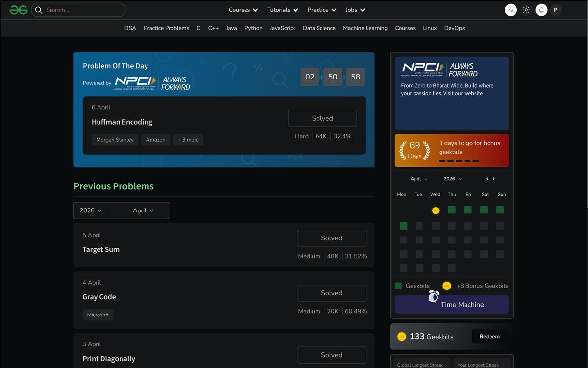Open the DevOps topic link

(454, 28)
